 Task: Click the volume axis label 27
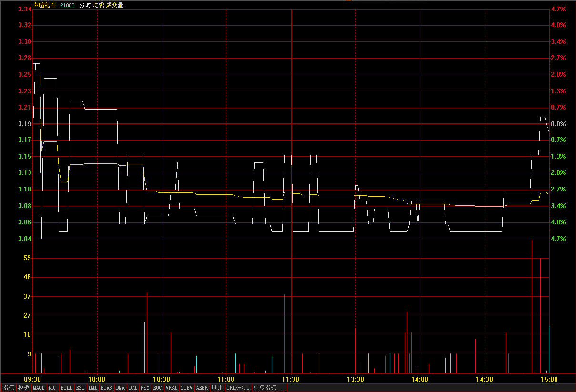(27, 315)
